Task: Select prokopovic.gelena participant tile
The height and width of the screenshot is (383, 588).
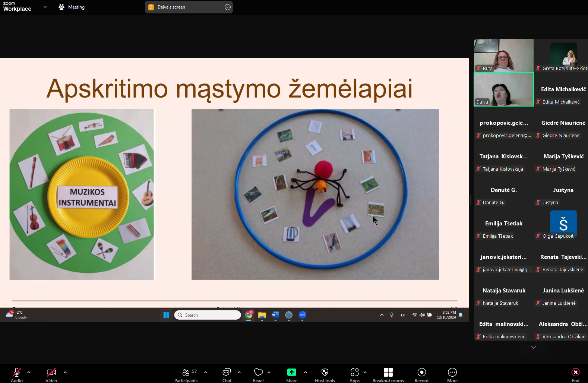Action: point(503,123)
